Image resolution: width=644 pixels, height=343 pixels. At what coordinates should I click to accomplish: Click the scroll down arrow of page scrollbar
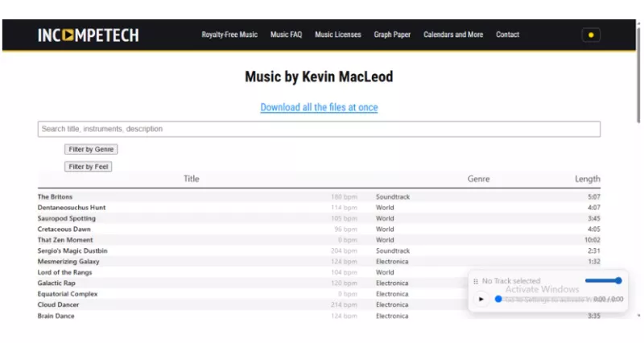coord(638,316)
